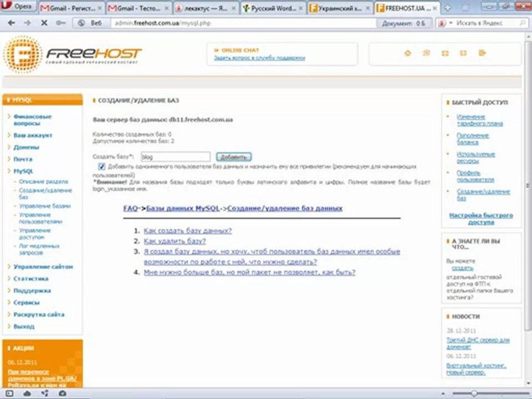Stop page loading with the X button
Screen dimensions: 532x399
44,23
